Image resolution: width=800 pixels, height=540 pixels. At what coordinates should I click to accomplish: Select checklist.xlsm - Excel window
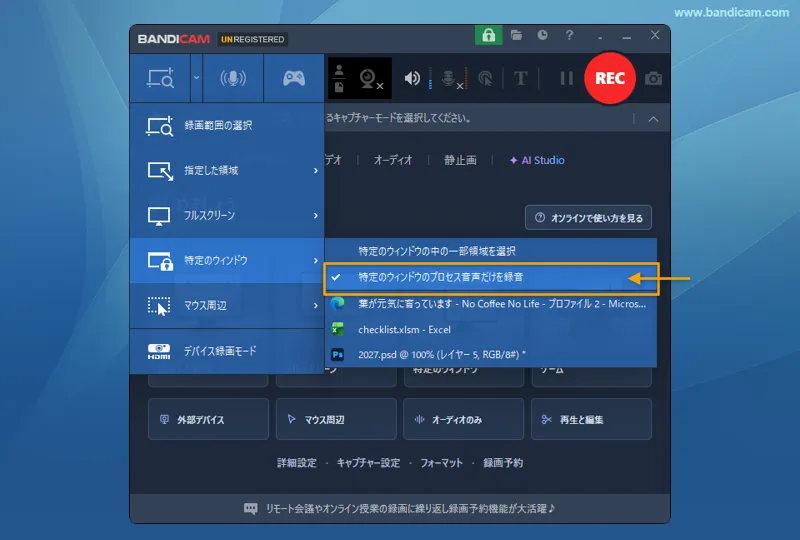point(490,330)
